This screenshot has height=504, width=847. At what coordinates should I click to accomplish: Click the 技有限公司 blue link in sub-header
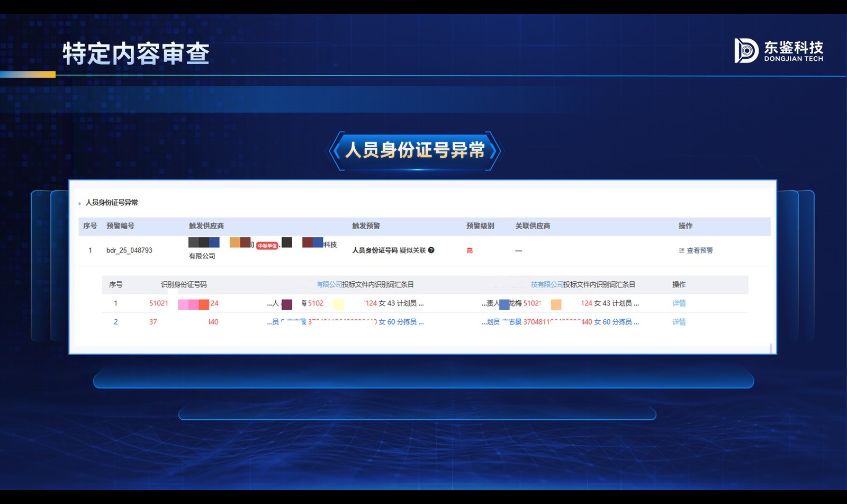click(x=547, y=285)
